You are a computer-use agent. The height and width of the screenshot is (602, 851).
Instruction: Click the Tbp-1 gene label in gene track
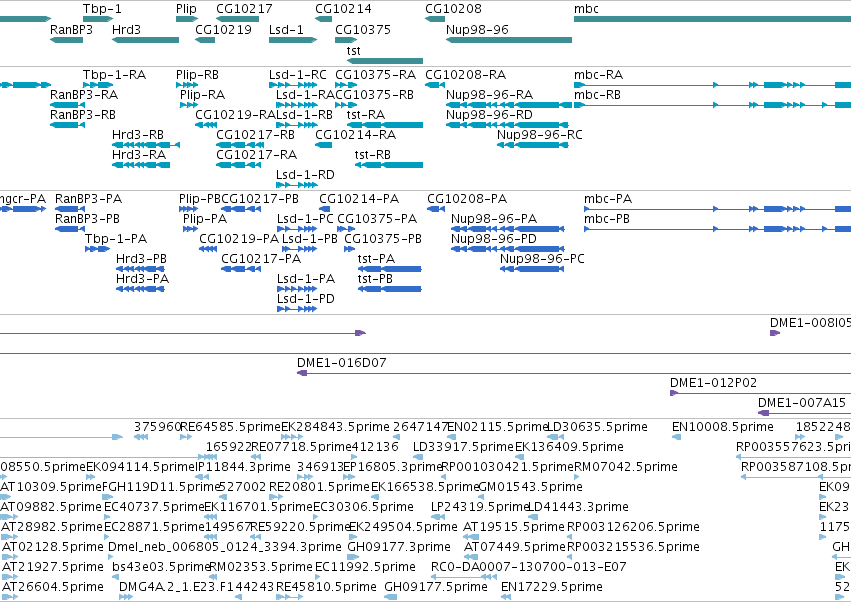point(102,9)
